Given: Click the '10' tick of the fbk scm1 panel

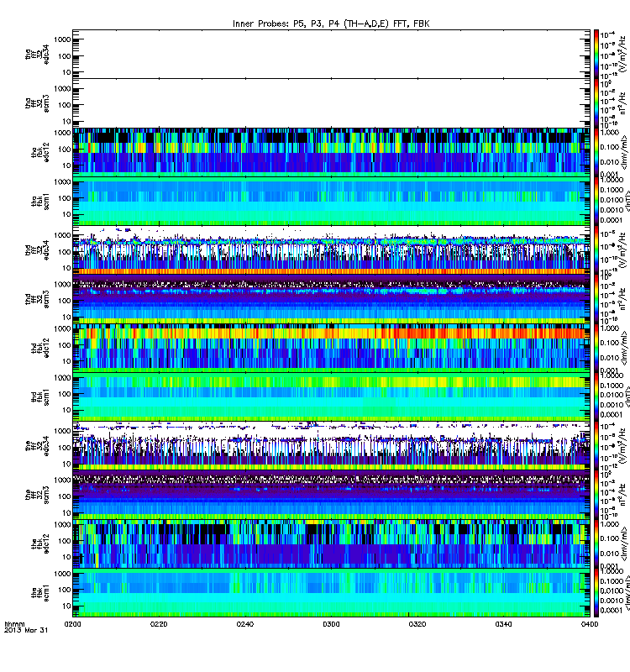Looking at the screenshot, I should pyautogui.click(x=66, y=606).
